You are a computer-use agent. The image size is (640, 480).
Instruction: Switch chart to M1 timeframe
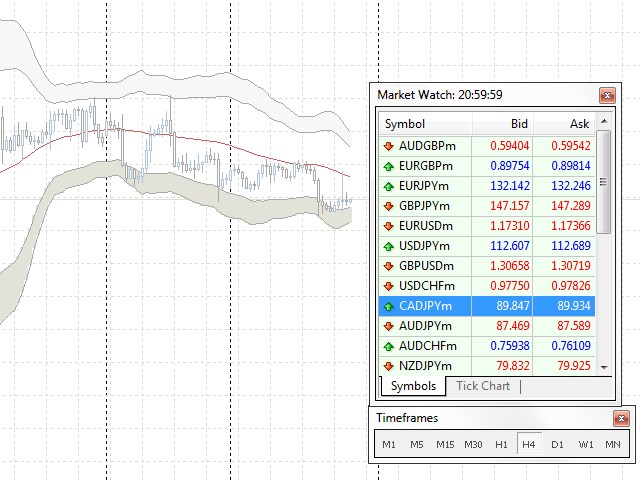click(389, 444)
